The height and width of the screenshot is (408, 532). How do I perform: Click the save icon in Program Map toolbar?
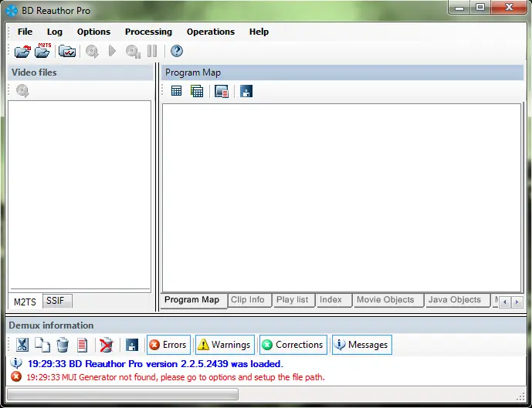click(x=246, y=91)
